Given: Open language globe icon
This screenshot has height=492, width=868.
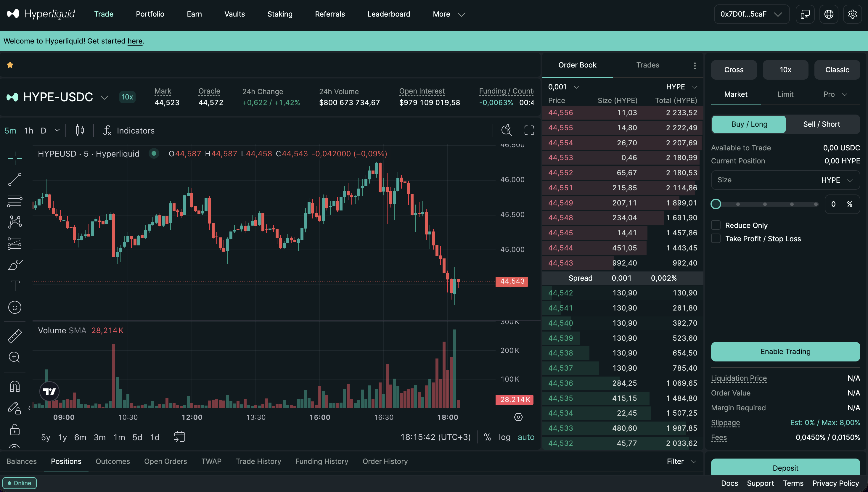Looking at the screenshot, I should coord(828,14).
